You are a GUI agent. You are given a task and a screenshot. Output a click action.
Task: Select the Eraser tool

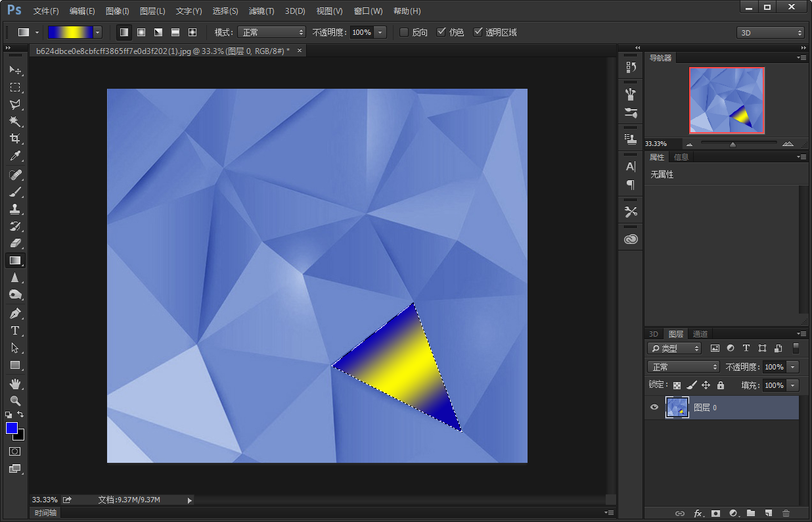point(15,243)
